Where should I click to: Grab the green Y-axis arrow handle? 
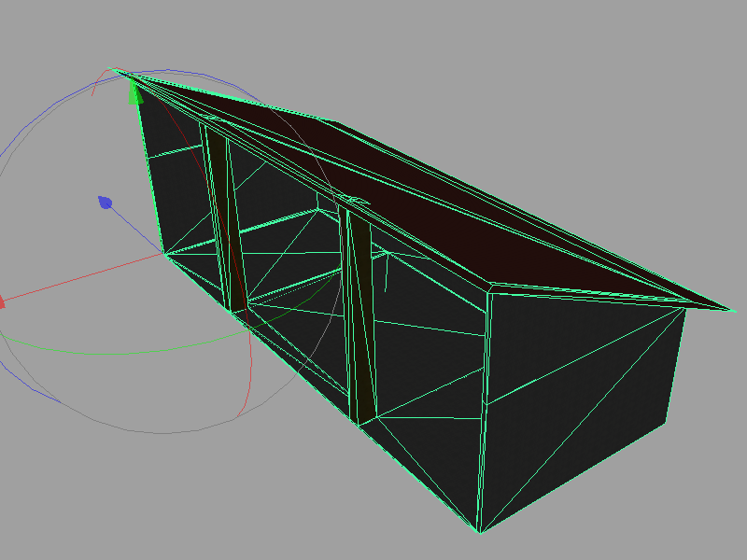pyautogui.click(x=135, y=92)
